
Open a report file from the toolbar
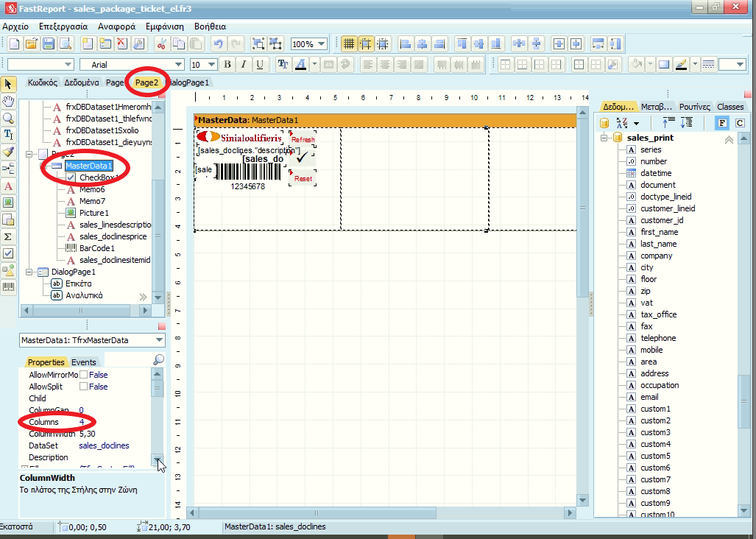(31, 44)
